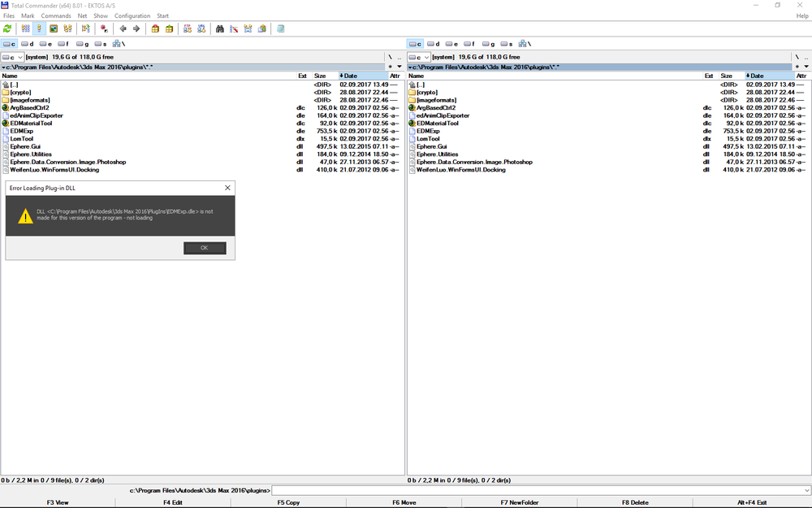Select drive f in right panel drive bar

click(469, 44)
